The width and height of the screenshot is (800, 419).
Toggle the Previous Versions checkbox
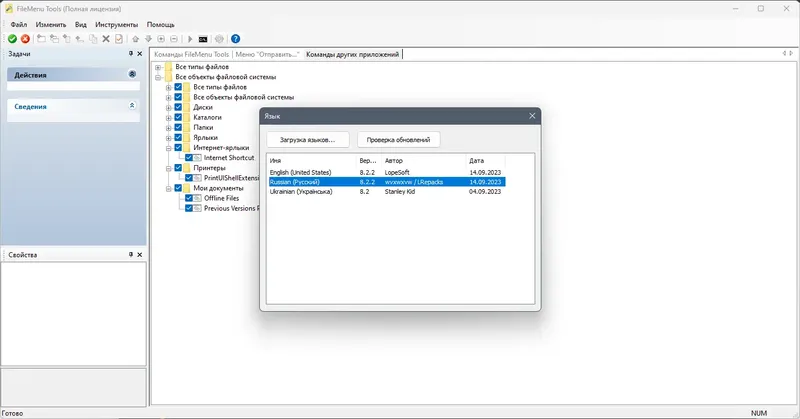(189, 208)
